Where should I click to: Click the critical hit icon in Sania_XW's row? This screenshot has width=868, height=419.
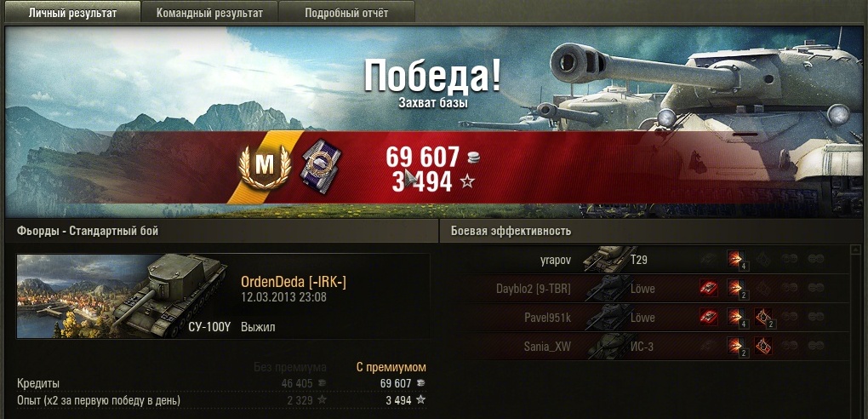click(x=763, y=347)
